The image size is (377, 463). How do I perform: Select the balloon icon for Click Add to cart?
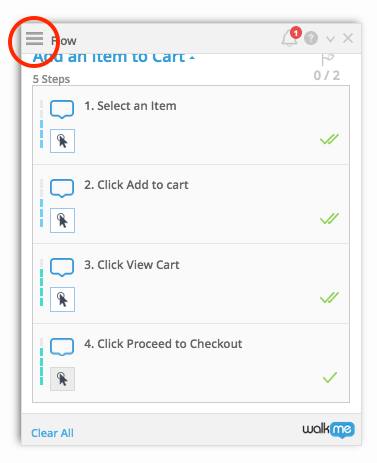pyautogui.click(x=62, y=188)
